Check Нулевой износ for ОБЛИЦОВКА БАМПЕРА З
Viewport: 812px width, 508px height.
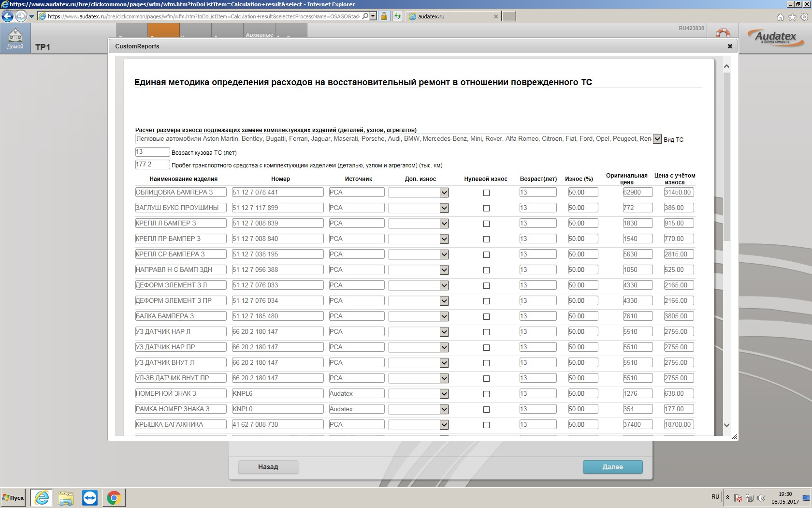pos(487,193)
